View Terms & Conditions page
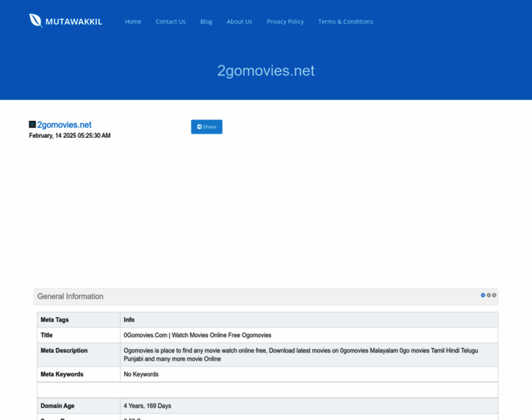Screen dimensions: 532x420 click(x=346, y=22)
